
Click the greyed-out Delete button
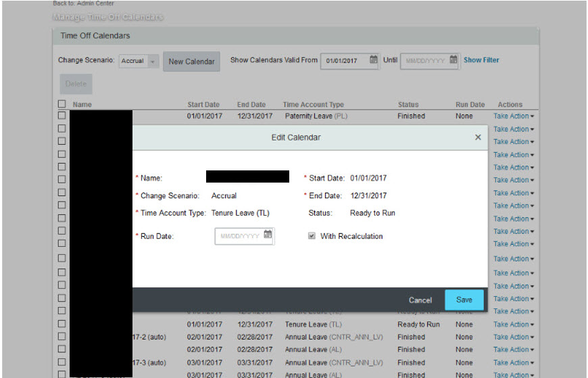click(76, 84)
